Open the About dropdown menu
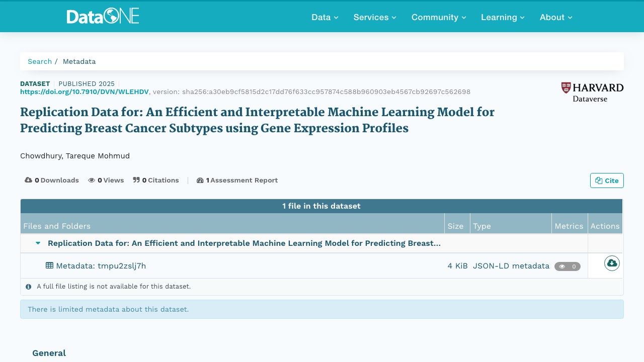644x362 pixels. click(556, 17)
